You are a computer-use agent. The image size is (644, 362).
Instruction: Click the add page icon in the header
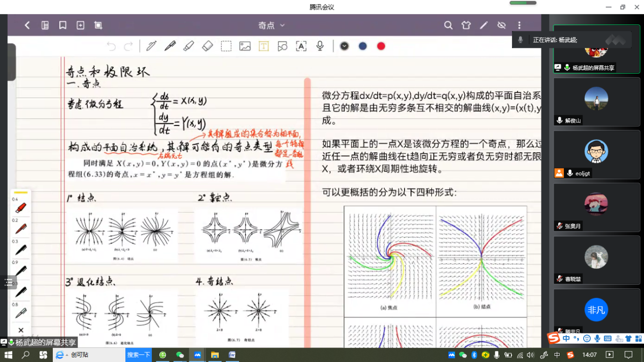80,25
